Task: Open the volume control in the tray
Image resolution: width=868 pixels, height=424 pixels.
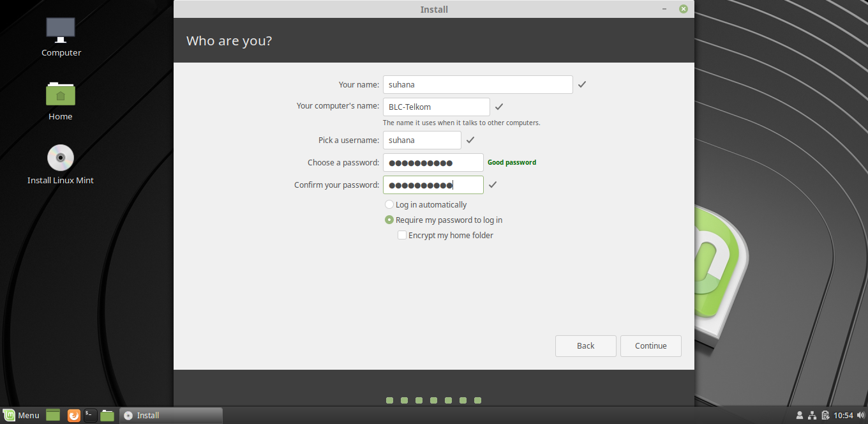Action: [860, 415]
